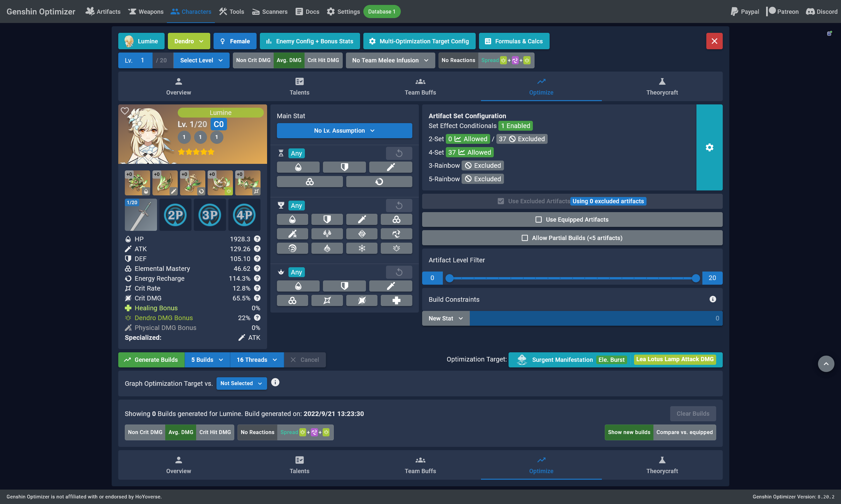The height and width of the screenshot is (504, 841).
Task: Select the Hydro DMG goblet main stat icon
Action: point(293,248)
